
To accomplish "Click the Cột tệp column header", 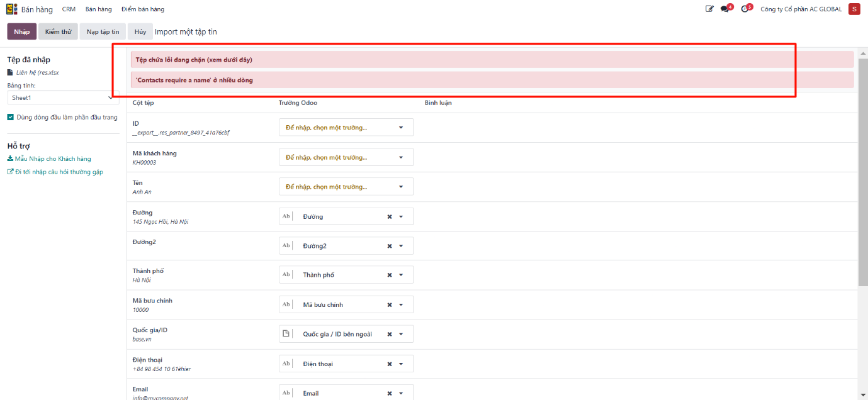I will click(x=143, y=103).
